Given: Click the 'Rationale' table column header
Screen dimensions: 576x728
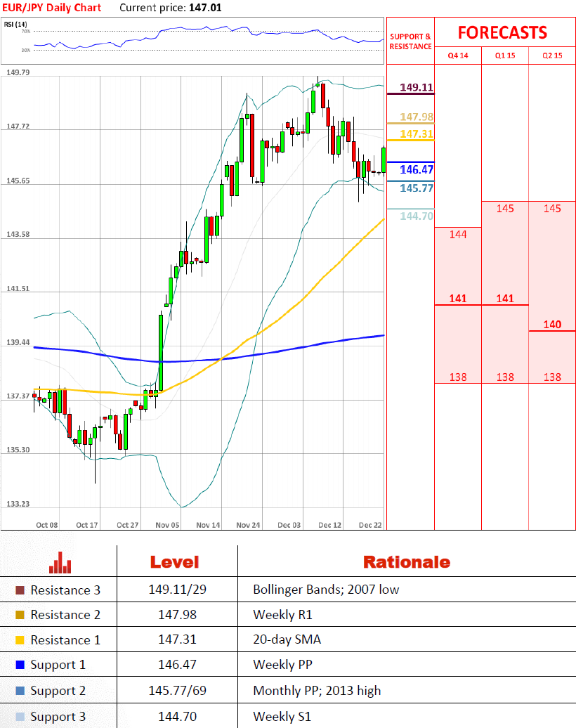Looking at the screenshot, I should click(407, 561).
